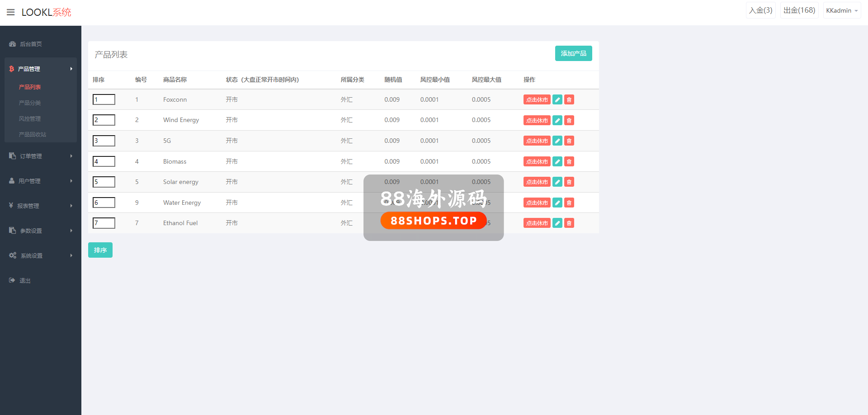Image resolution: width=868 pixels, height=415 pixels.
Task: Edit the Ethanol Fuel product with pencil icon
Action: (557, 223)
